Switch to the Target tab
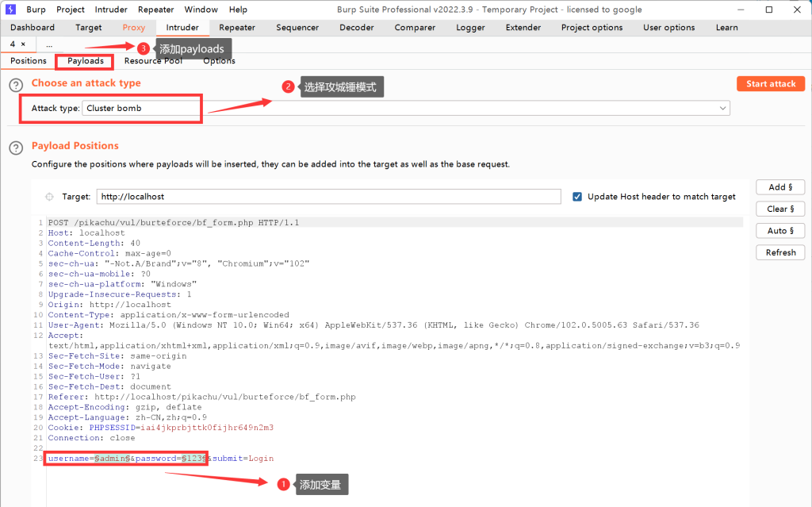Viewport: 812px width, 507px height. [89, 28]
